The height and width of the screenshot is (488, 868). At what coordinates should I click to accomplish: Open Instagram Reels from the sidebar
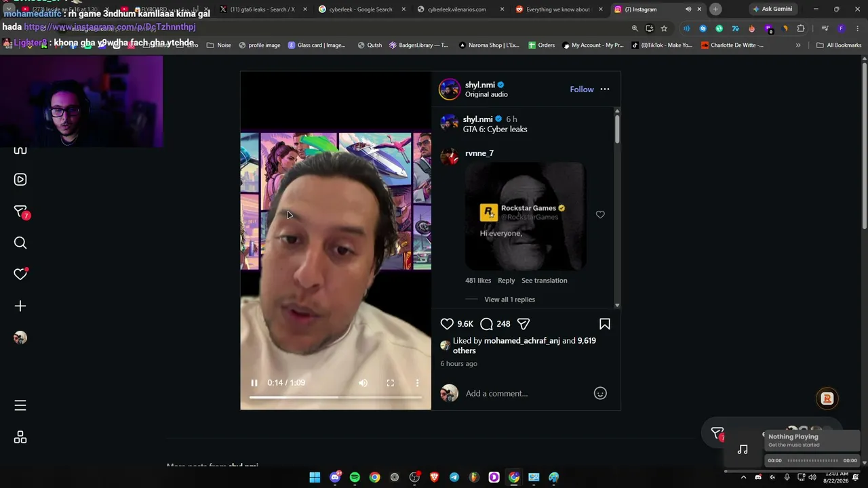pos(20,180)
